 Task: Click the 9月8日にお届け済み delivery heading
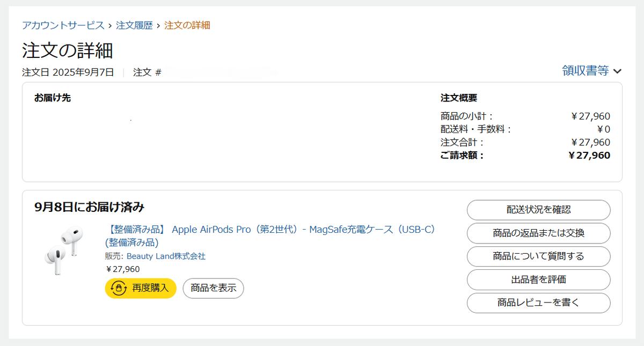tap(89, 207)
